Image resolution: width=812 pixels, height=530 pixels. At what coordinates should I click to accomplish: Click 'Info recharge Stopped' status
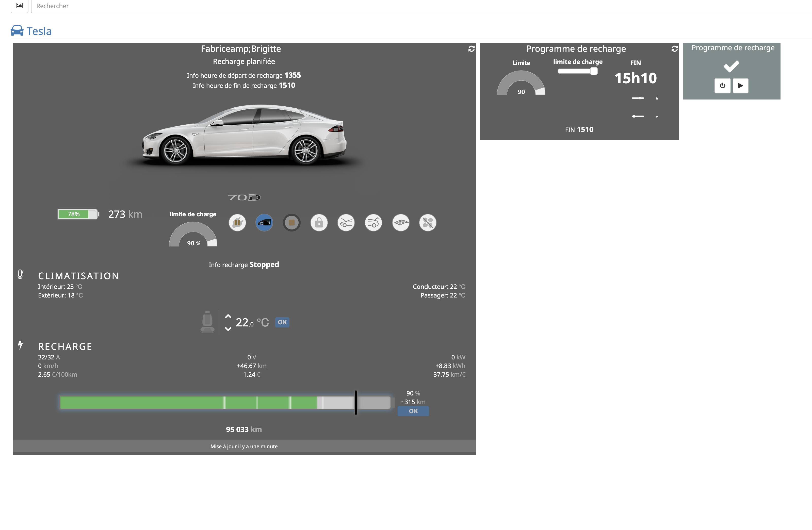244,265
